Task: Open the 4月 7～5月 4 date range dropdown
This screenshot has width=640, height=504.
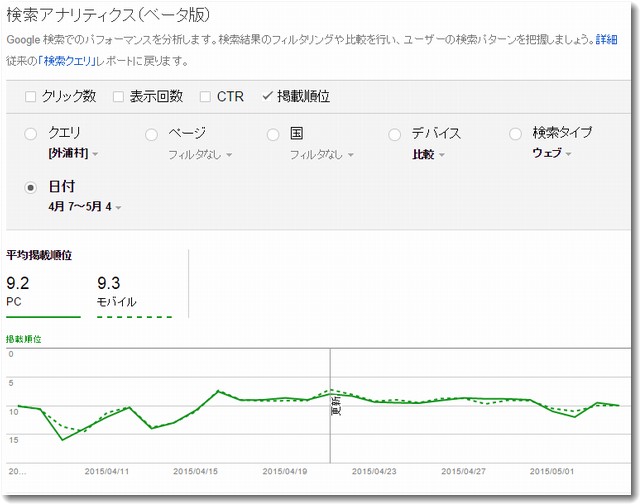Action: pos(84,206)
